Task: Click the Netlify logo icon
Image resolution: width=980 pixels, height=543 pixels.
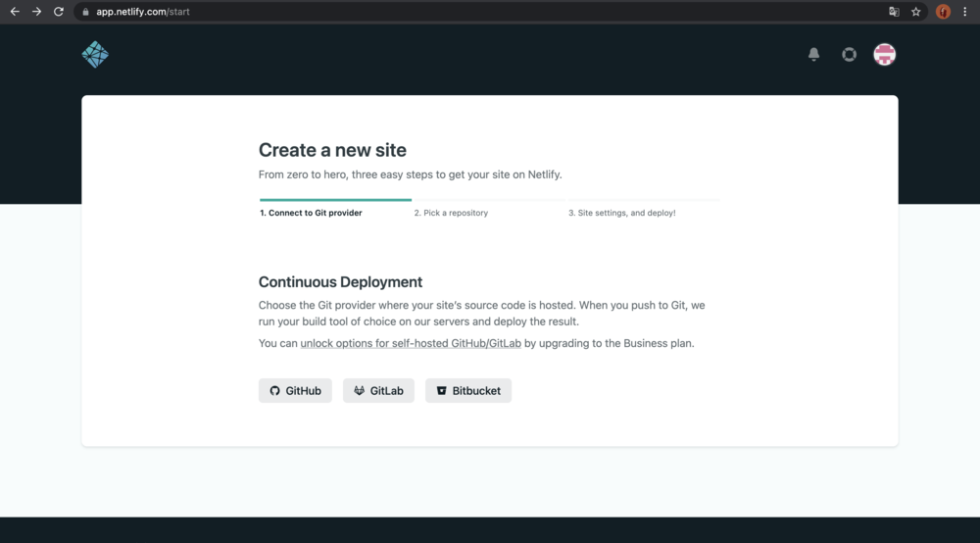Action: click(x=95, y=55)
